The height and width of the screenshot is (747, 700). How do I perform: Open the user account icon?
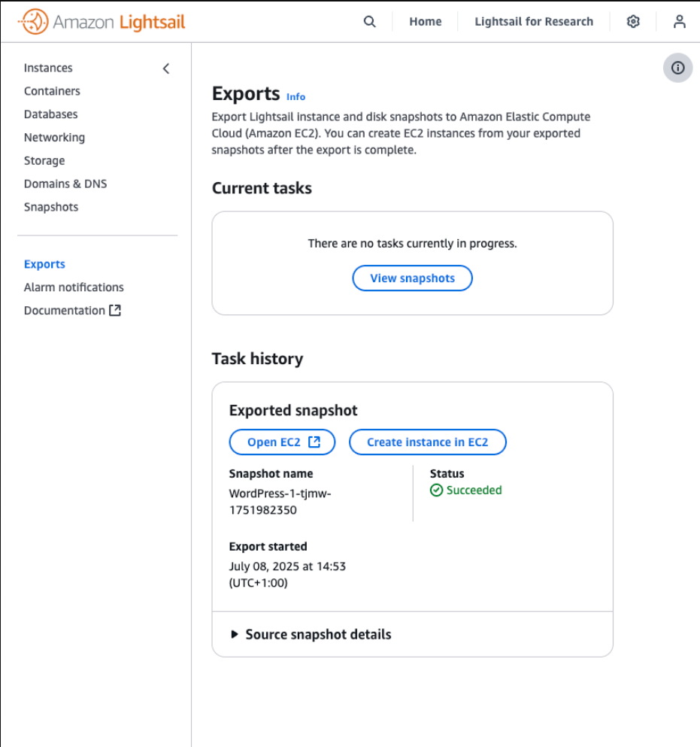(x=680, y=21)
